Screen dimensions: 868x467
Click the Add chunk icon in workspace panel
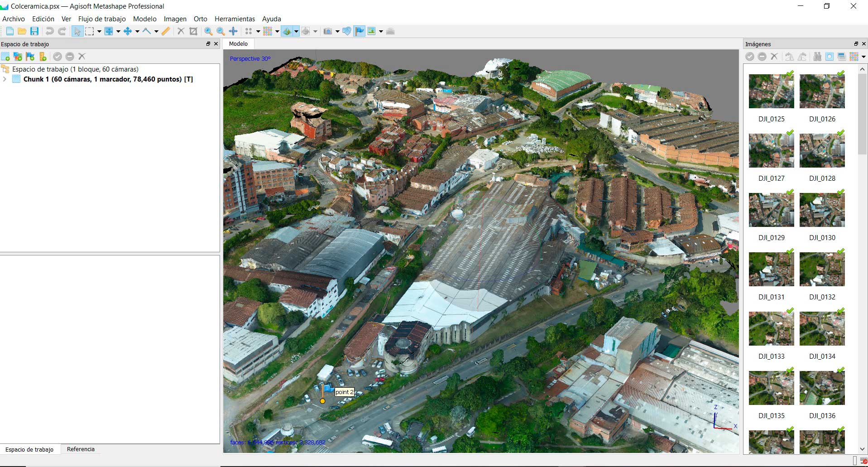click(x=5, y=57)
